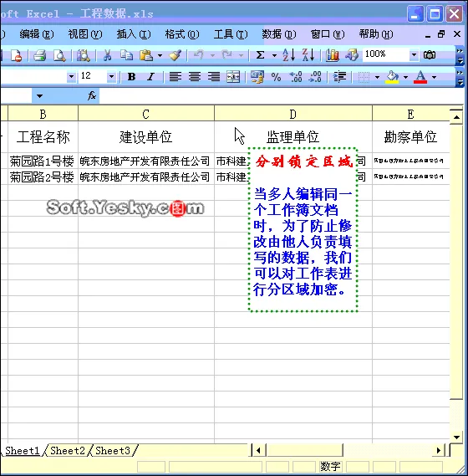Viewport: 468px width, 476px height.
Task: Open the font color dropdown arrow
Action: point(434,78)
